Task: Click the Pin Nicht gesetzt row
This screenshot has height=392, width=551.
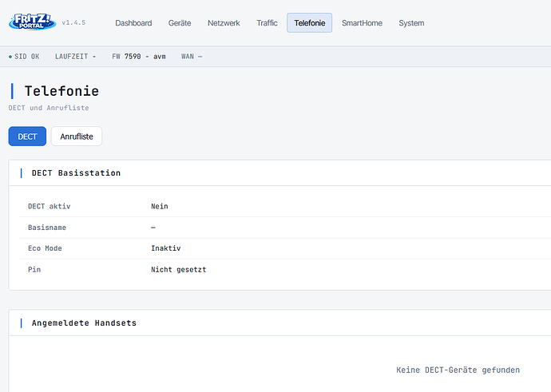Action: coord(285,269)
